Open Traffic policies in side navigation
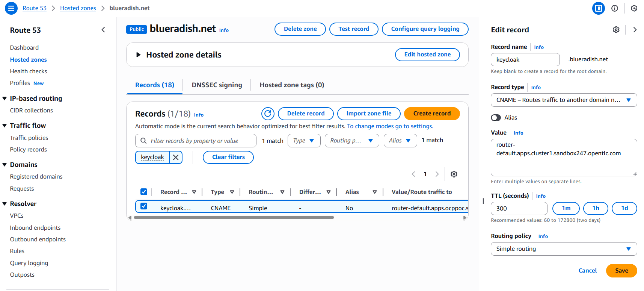 pos(29,138)
